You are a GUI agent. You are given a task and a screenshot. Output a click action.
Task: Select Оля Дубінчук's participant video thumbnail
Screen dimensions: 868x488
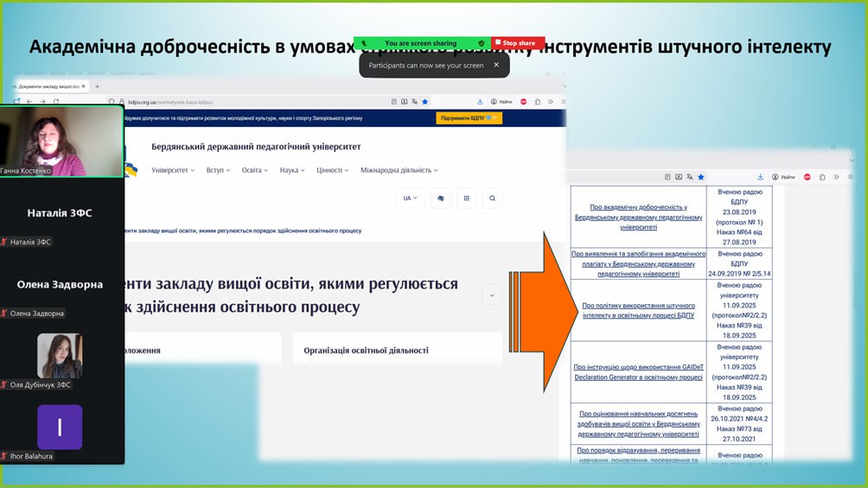click(x=60, y=356)
